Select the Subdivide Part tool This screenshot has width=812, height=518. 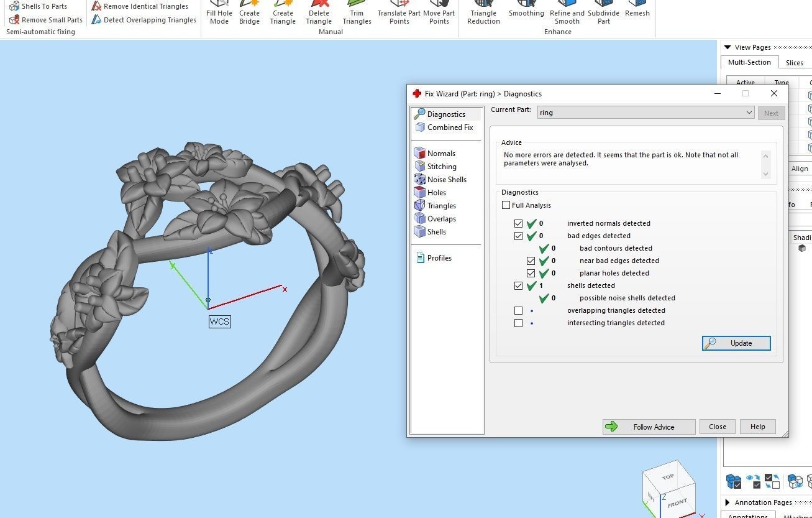[x=603, y=12]
